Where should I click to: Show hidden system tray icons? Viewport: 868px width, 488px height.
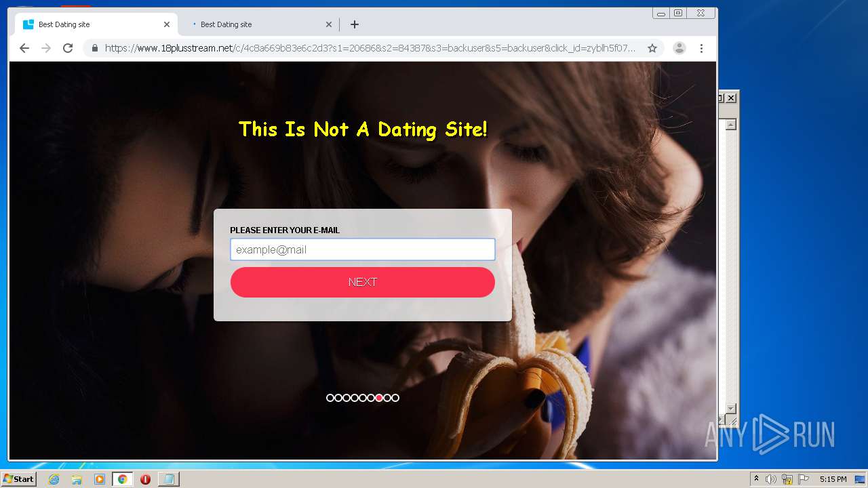pos(757,479)
